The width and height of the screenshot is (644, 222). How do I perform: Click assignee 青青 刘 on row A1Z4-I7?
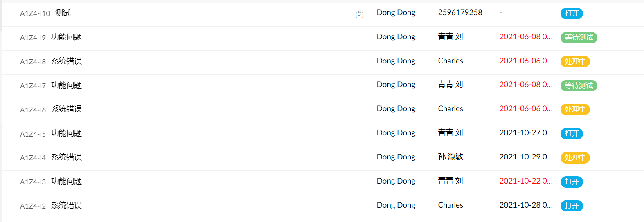(x=450, y=85)
